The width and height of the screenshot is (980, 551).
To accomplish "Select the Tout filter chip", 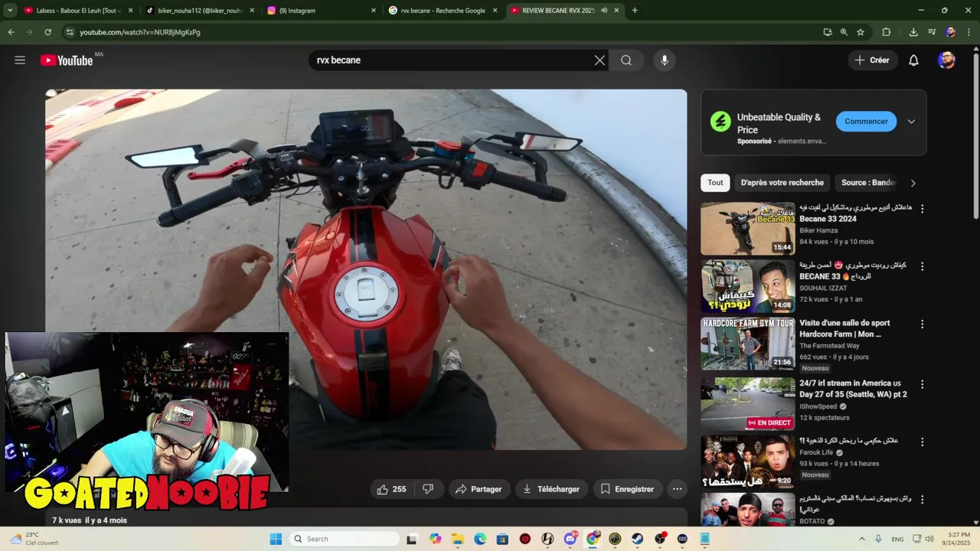I will (x=715, y=183).
